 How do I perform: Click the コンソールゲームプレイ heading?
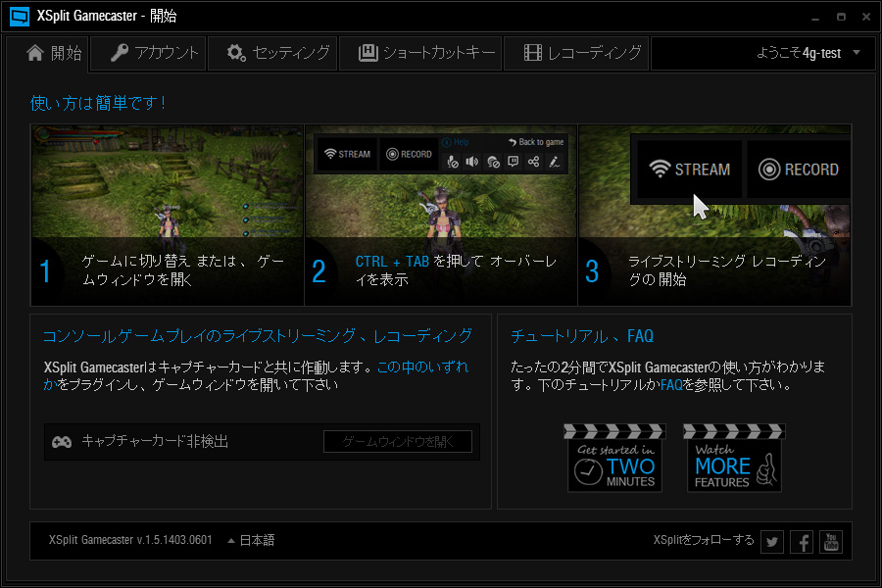click(258, 336)
